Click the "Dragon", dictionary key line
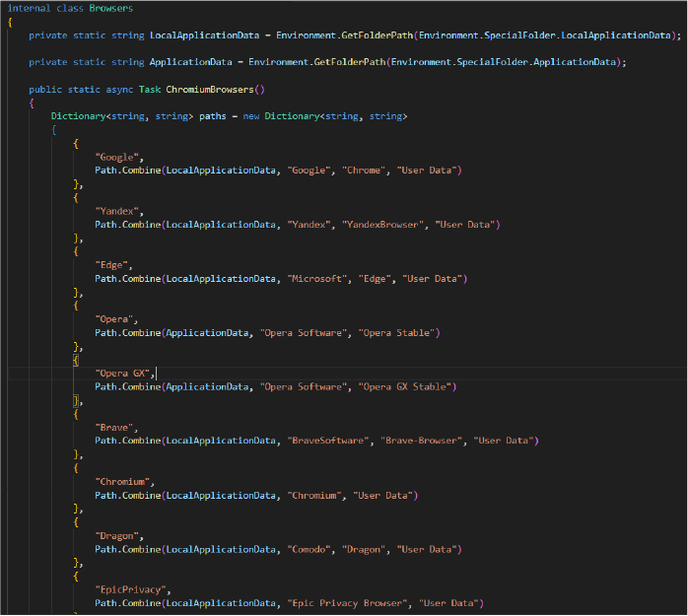Screen dimensions: 688x616 coord(119,536)
